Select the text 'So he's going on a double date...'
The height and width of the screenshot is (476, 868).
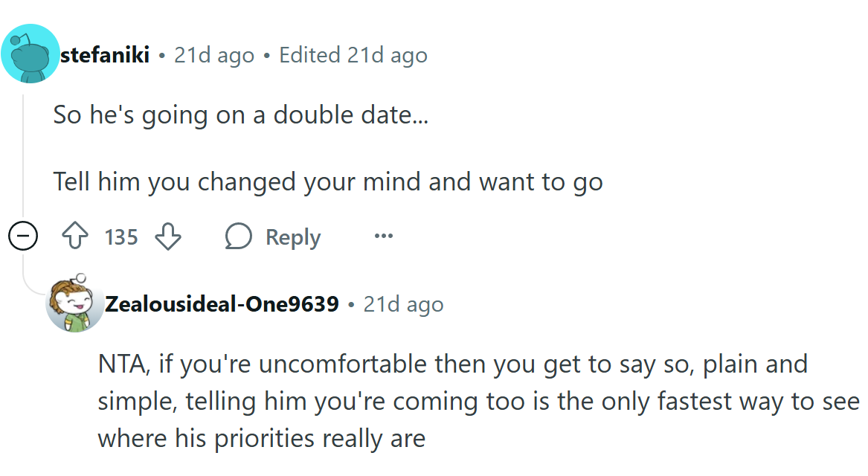coord(239,114)
